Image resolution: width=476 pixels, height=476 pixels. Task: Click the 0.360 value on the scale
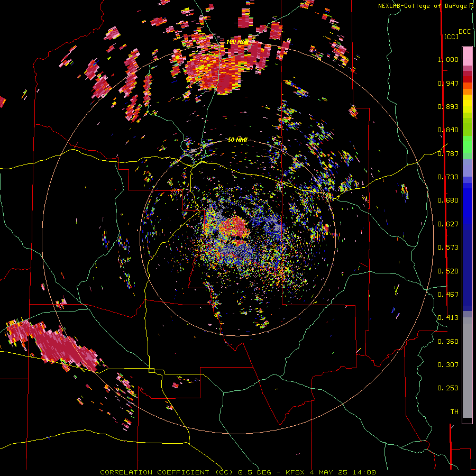coord(448,342)
